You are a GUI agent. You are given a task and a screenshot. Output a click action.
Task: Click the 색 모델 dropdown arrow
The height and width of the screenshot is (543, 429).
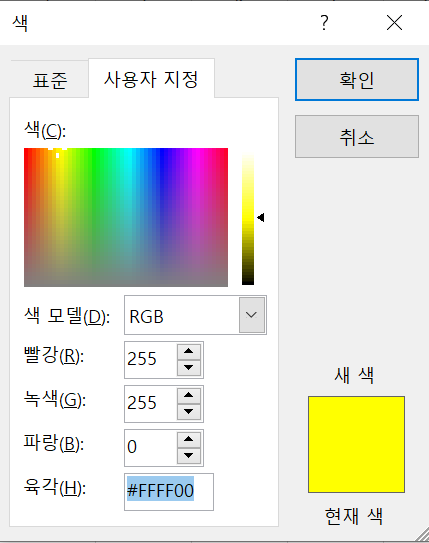pyautogui.click(x=251, y=315)
